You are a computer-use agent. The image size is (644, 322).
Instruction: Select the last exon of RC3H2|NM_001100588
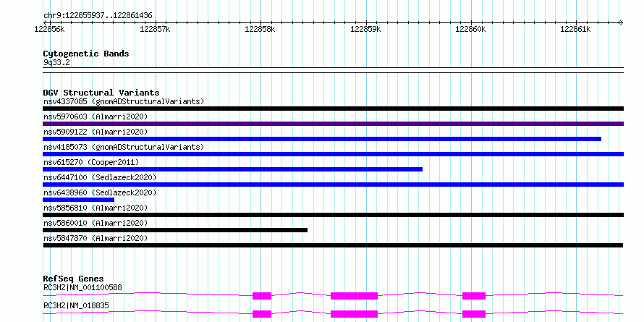point(474,296)
